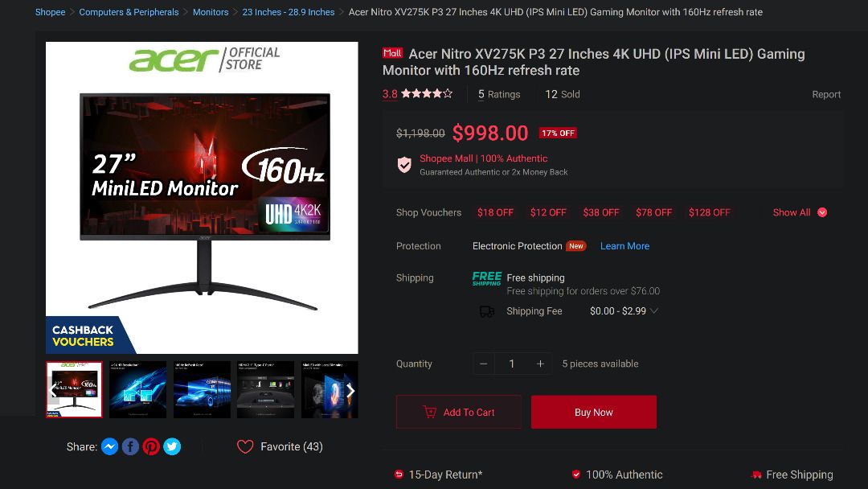Image resolution: width=868 pixels, height=489 pixels.
Task: Expand Show All shop vouchers
Action: (x=800, y=212)
